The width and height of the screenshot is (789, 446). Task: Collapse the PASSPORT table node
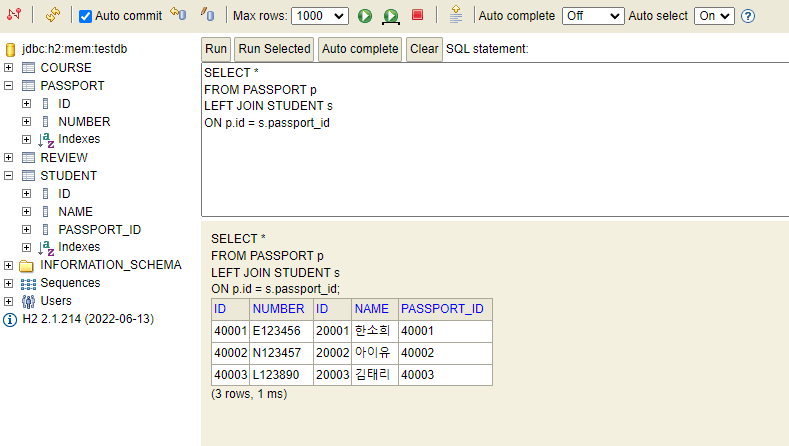pyautogui.click(x=9, y=86)
